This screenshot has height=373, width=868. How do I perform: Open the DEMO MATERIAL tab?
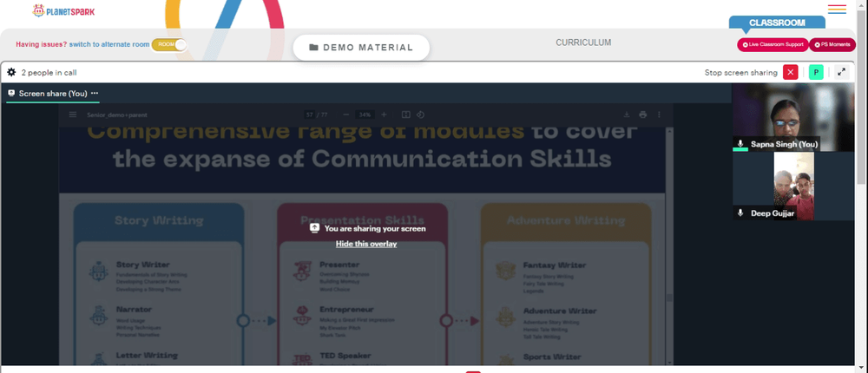click(361, 48)
